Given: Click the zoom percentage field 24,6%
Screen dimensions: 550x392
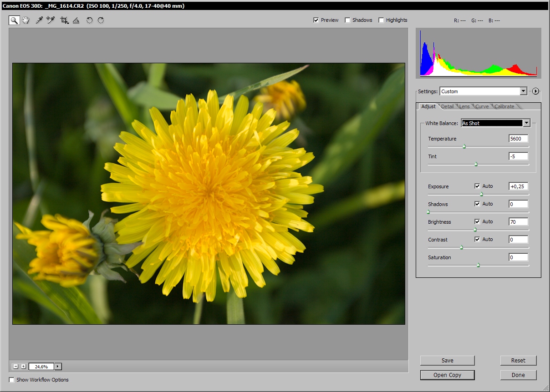Looking at the screenshot, I should tap(41, 367).
